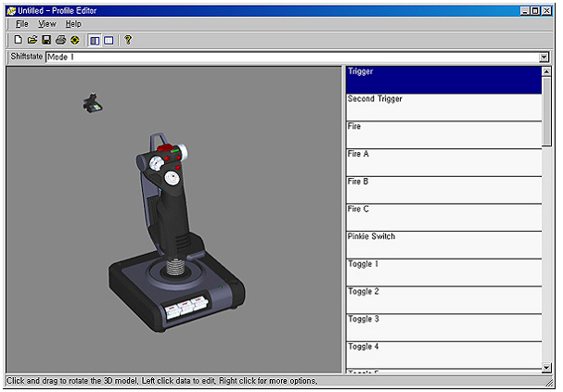
Task: Click the Save floppy disk icon
Action: [46, 41]
